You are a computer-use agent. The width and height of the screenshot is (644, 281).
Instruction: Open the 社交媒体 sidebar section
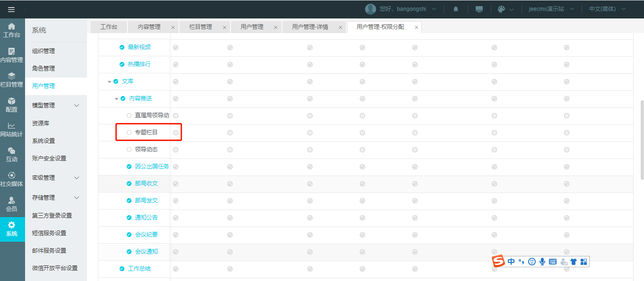tap(12, 179)
